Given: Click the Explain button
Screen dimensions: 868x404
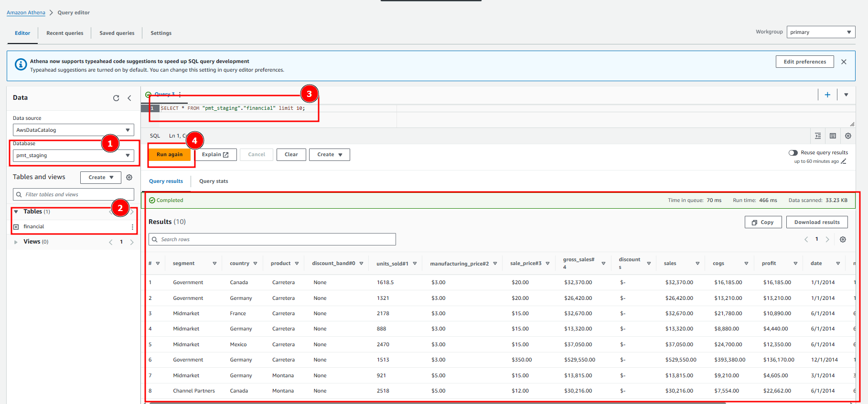Looking at the screenshot, I should (x=215, y=155).
